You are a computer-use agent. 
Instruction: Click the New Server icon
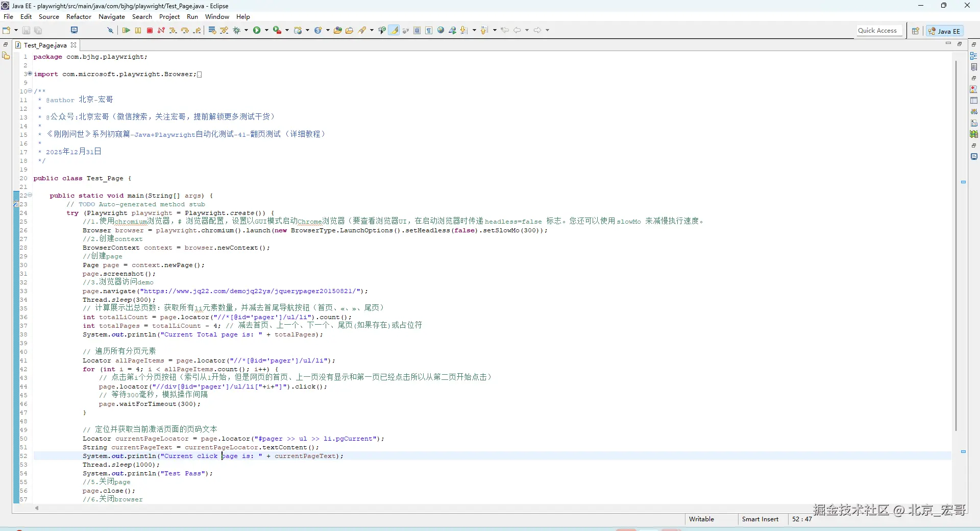tap(298, 31)
